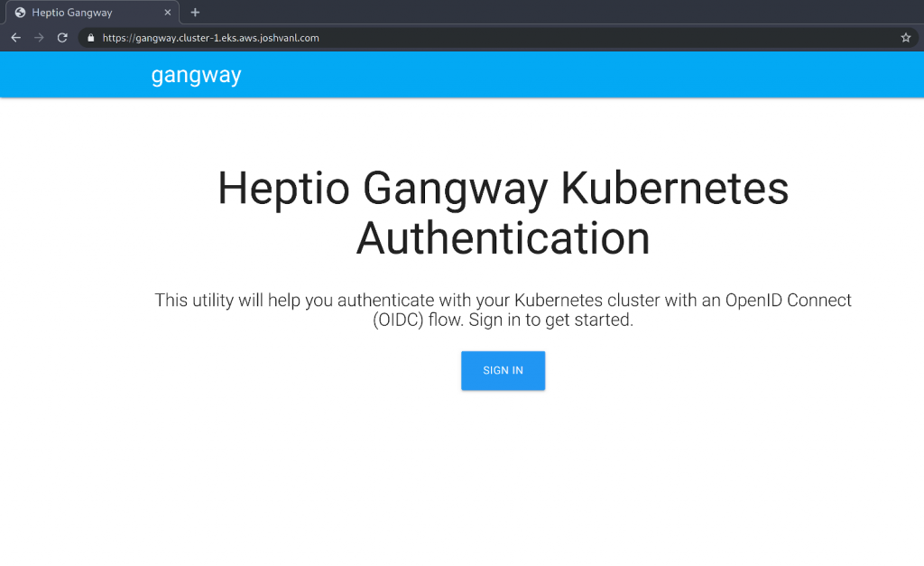The height and width of the screenshot is (566, 924).
Task: Click the padlock site security icon
Action: (x=91, y=38)
